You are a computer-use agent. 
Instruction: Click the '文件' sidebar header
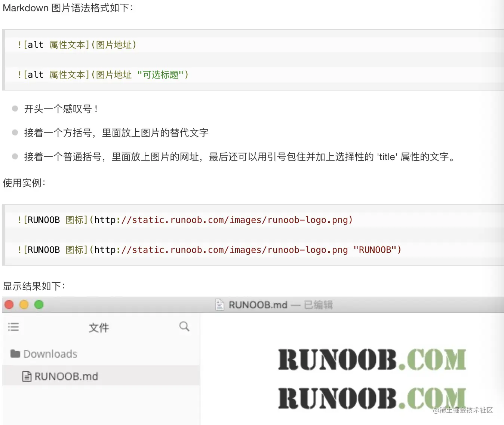pyautogui.click(x=99, y=328)
